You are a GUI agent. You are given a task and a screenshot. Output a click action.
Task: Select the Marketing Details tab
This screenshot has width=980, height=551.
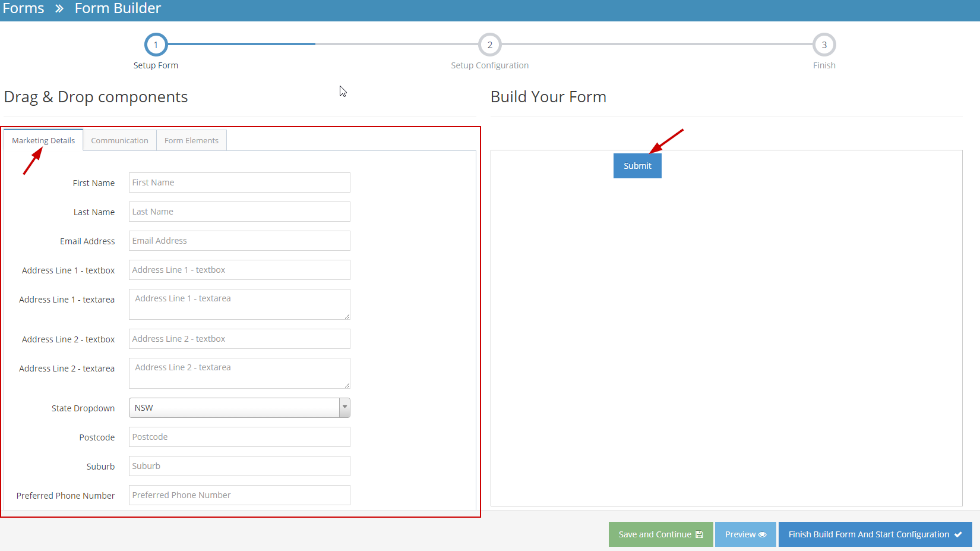(x=43, y=140)
